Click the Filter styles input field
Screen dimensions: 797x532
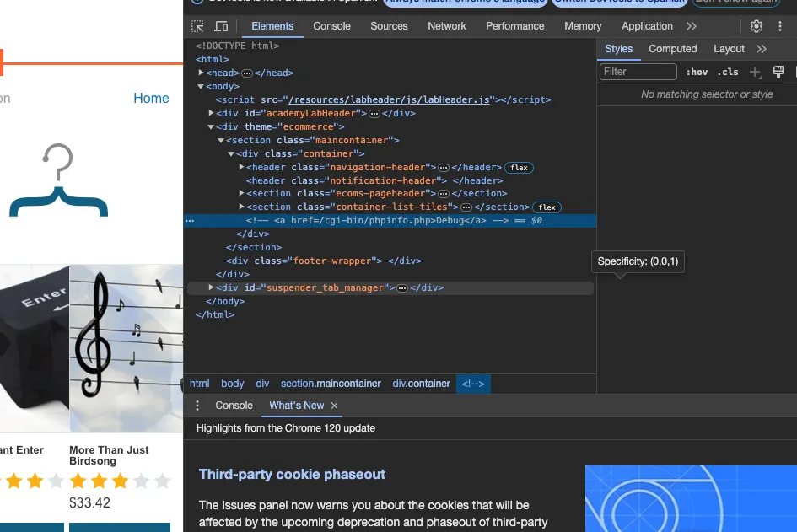pos(638,73)
